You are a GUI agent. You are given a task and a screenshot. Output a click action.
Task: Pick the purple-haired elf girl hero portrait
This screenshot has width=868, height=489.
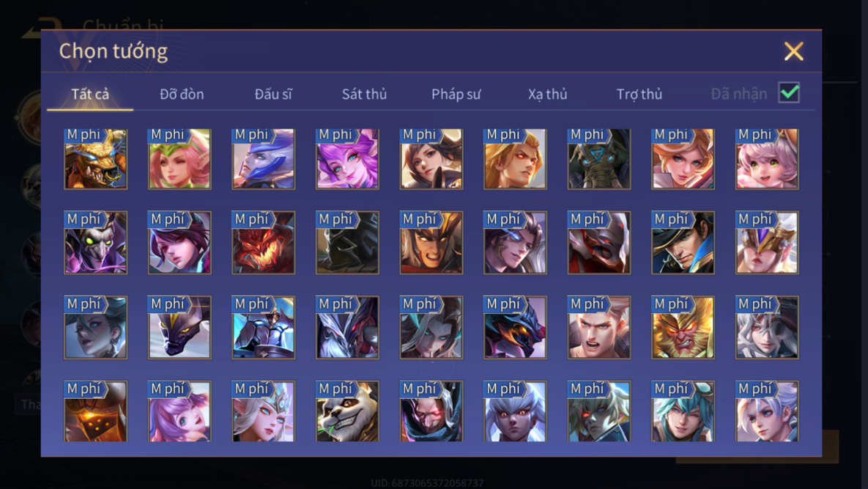(x=347, y=159)
